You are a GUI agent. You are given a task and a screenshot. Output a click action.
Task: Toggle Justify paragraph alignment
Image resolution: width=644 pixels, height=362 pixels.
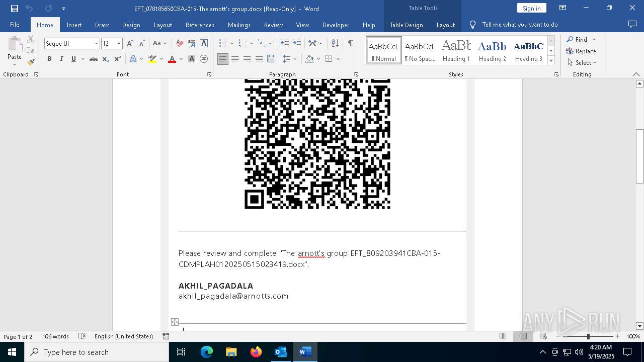pos(259,59)
